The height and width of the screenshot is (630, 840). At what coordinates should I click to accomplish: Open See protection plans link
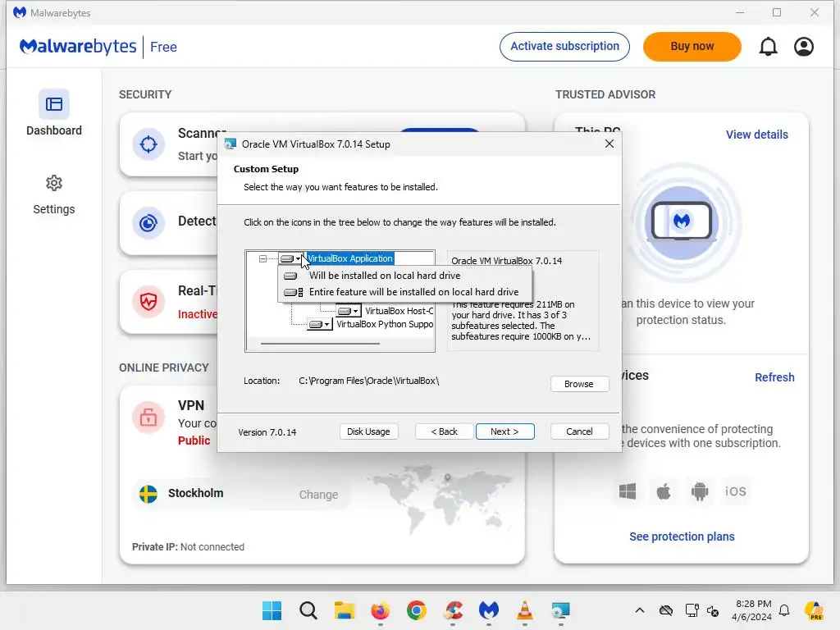682,536
